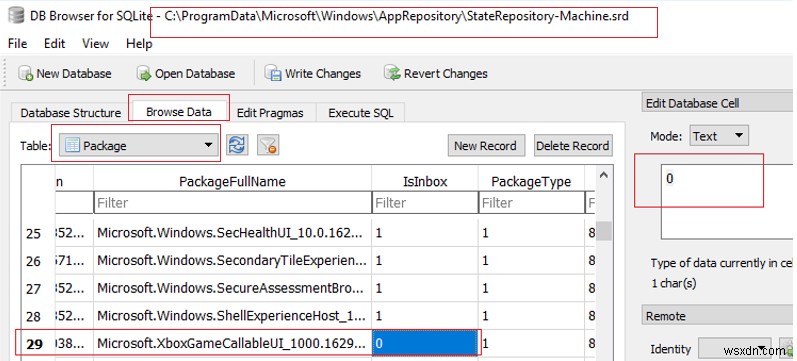
Task: Click the PackageFullName column header
Action: (232, 182)
